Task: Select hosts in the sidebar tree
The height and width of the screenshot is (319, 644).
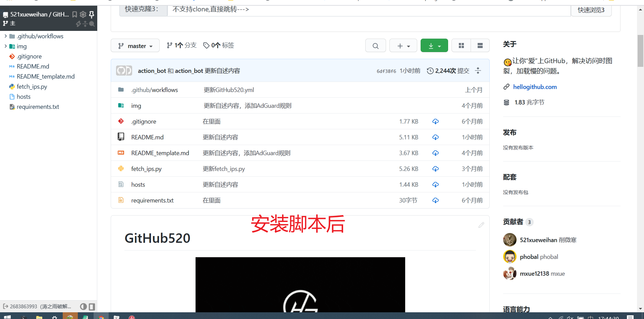Action: [x=23, y=97]
